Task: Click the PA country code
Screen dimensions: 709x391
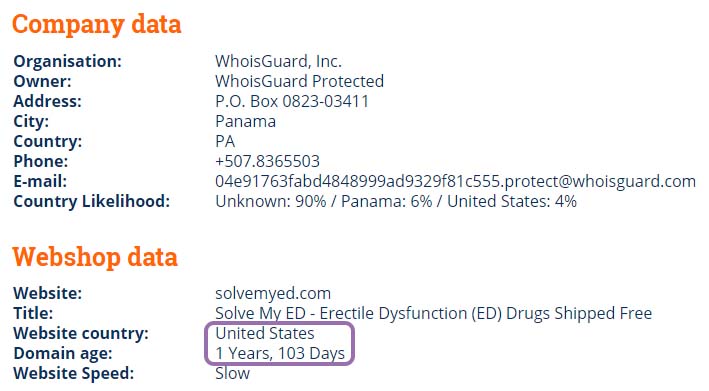Action: (225, 141)
